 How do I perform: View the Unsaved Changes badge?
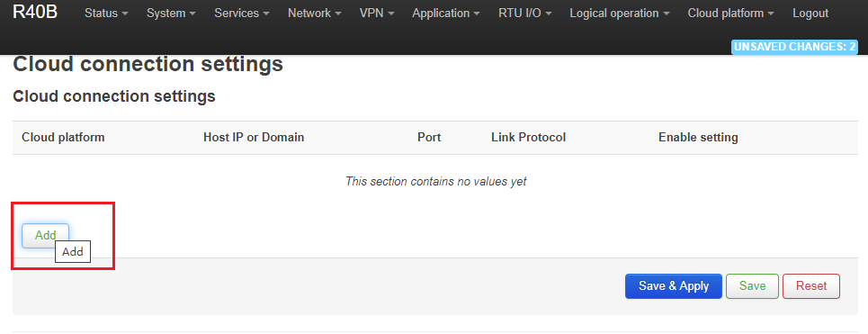(x=794, y=47)
